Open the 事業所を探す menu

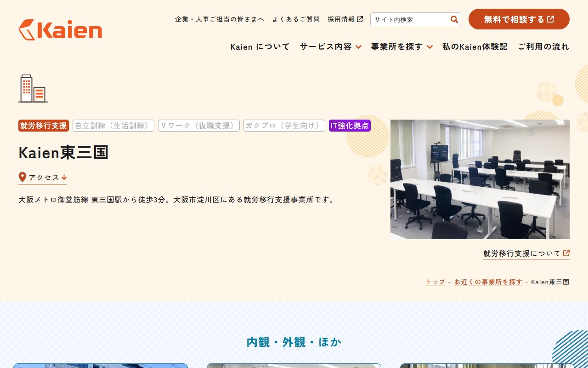(x=397, y=46)
